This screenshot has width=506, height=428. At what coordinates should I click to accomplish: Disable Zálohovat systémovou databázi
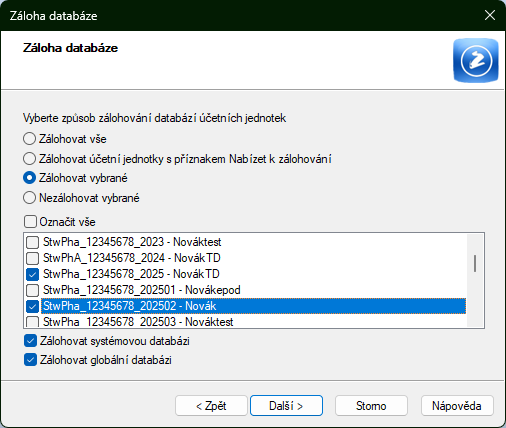[30, 341]
